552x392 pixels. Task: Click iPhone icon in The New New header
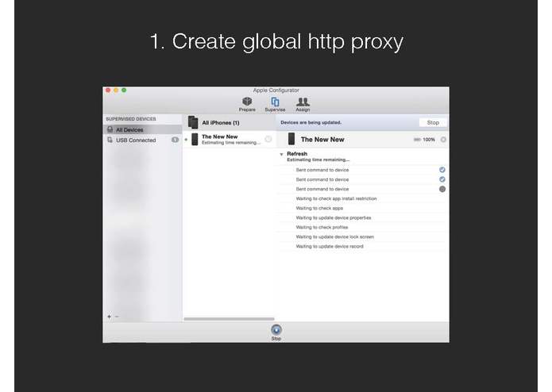291,139
